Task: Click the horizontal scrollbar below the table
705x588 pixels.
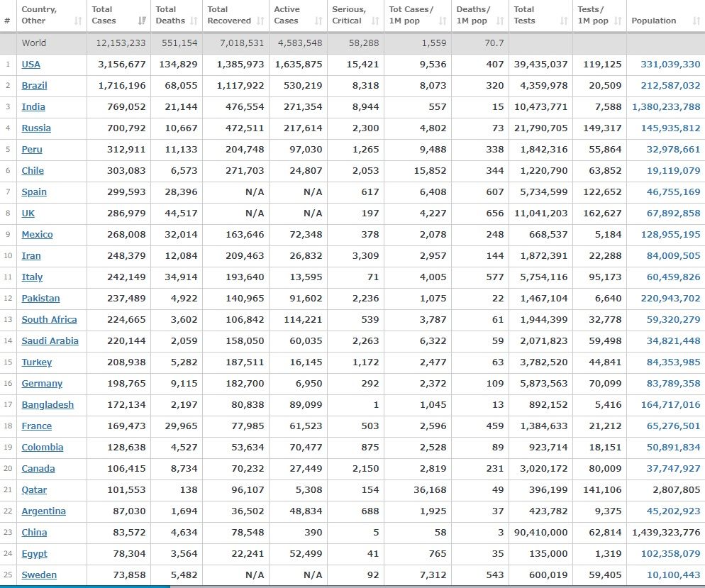Action: [85, 586]
